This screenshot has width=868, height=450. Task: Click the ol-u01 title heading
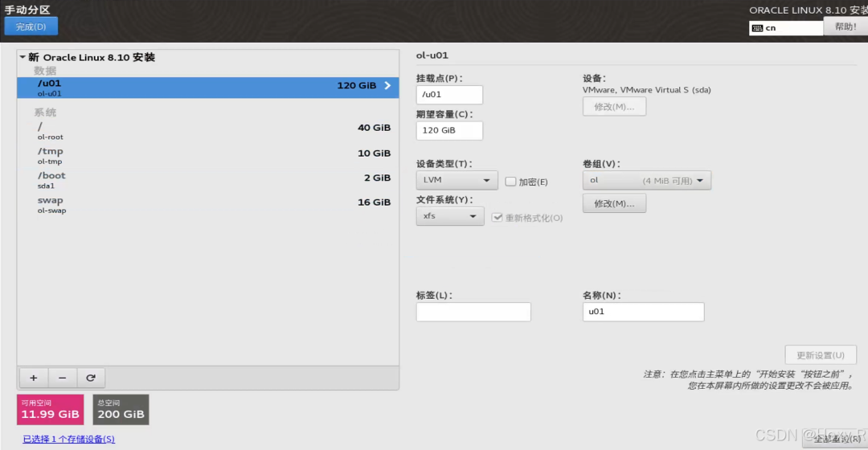pyautogui.click(x=432, y=55)
